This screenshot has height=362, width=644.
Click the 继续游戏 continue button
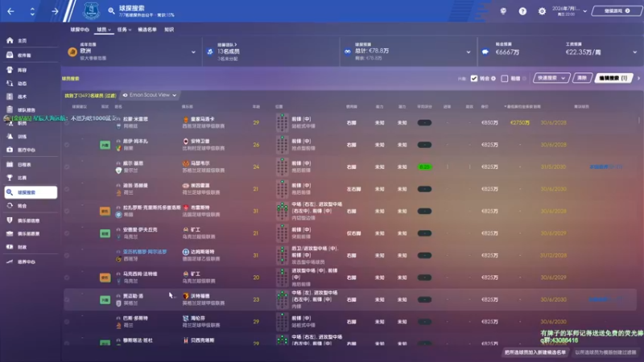click(617, 11)
